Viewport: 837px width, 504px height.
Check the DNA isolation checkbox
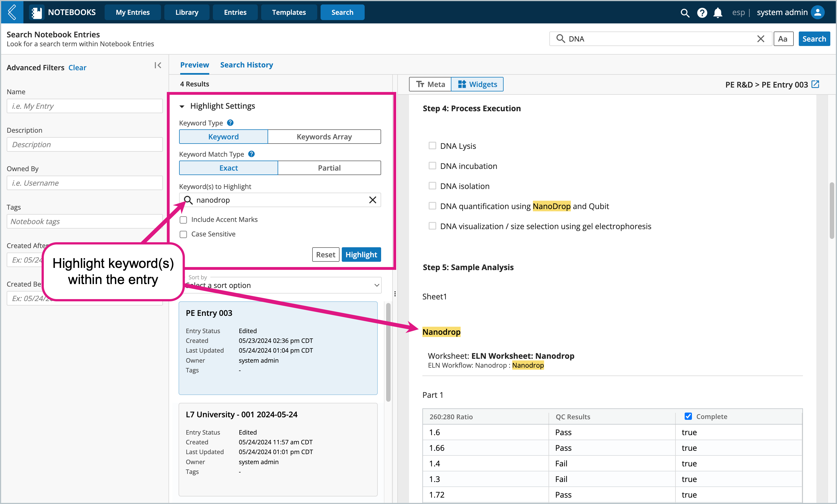click(432, 186)
